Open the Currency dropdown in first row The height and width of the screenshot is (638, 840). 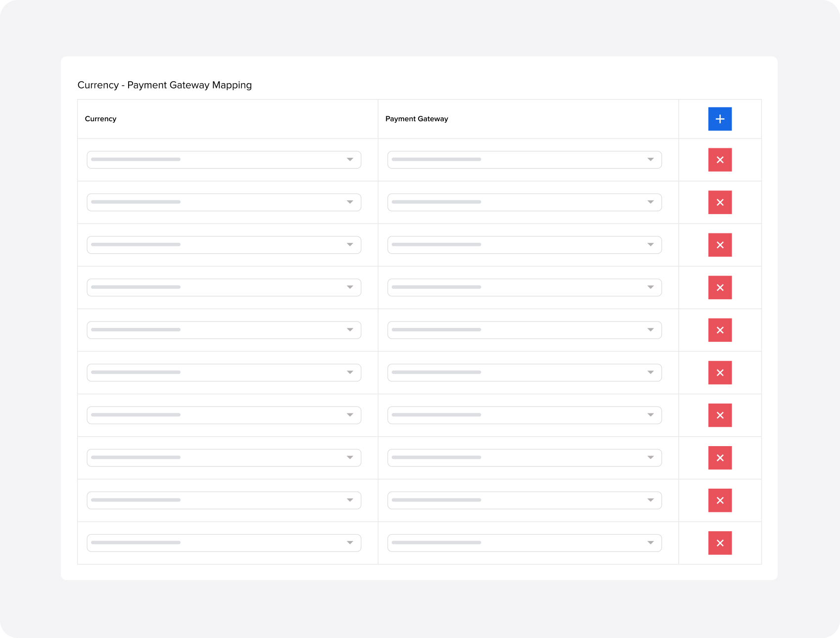tap(224, 160)
